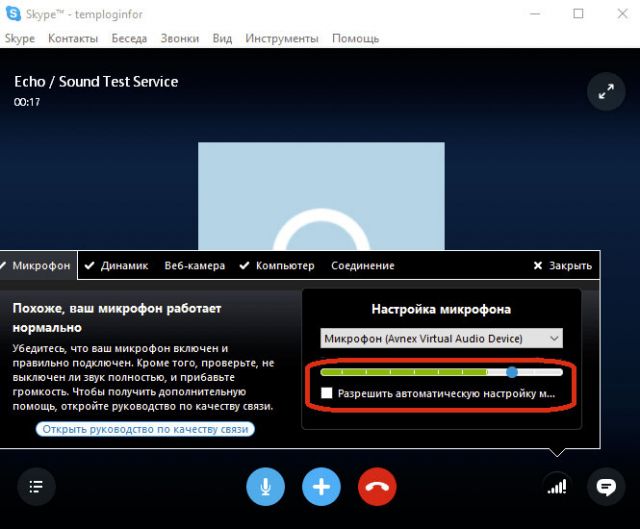Close the call quality panel via Закрыть
This screenshot has width=640, height=529.
(563, 266)
